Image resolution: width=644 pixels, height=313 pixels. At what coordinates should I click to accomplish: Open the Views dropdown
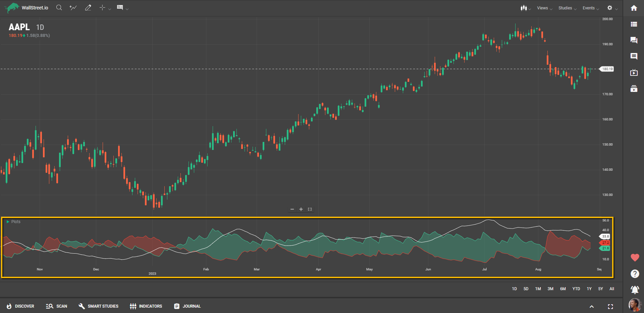(x=544, y=8)
